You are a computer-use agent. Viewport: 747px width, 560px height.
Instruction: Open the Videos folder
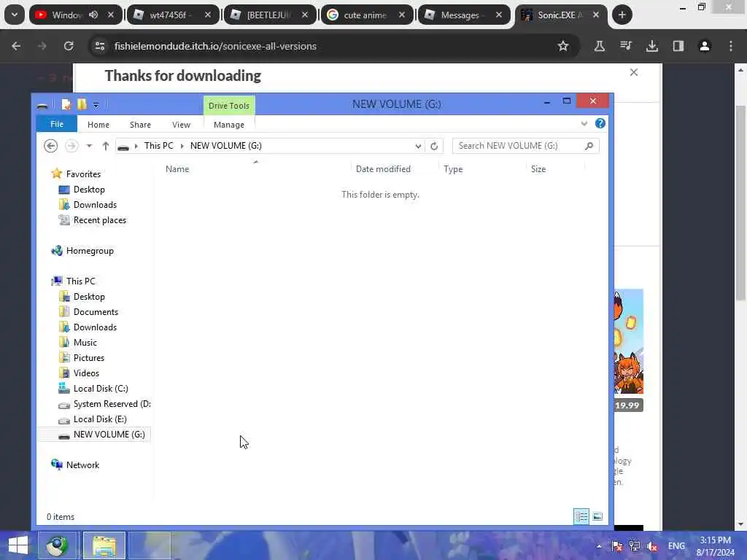[x=86, y=373]
